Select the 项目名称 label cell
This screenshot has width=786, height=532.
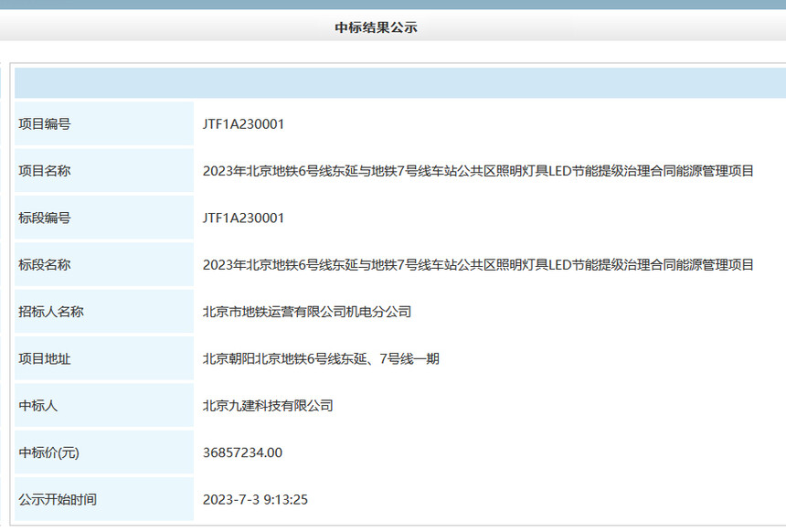104,171
